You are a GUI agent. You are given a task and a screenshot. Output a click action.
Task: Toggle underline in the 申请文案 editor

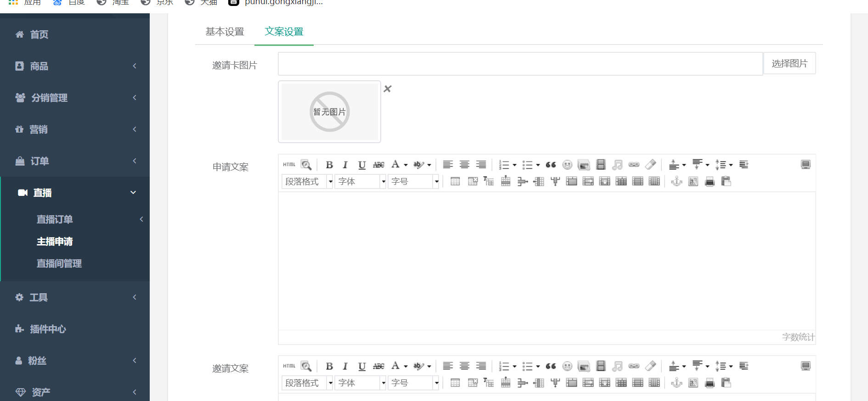click(362, 165)
